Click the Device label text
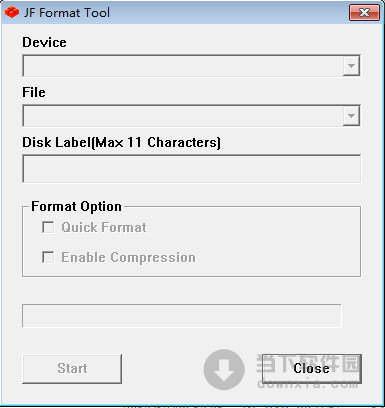Image resolution: width=385 pixels, height=408 pixels. coord(44,42)
